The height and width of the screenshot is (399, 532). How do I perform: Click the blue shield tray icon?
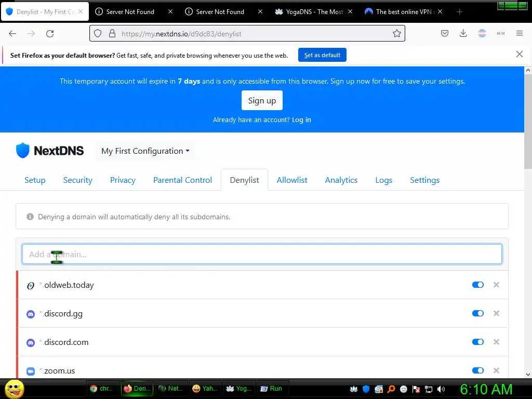click(x=366, y=389)
